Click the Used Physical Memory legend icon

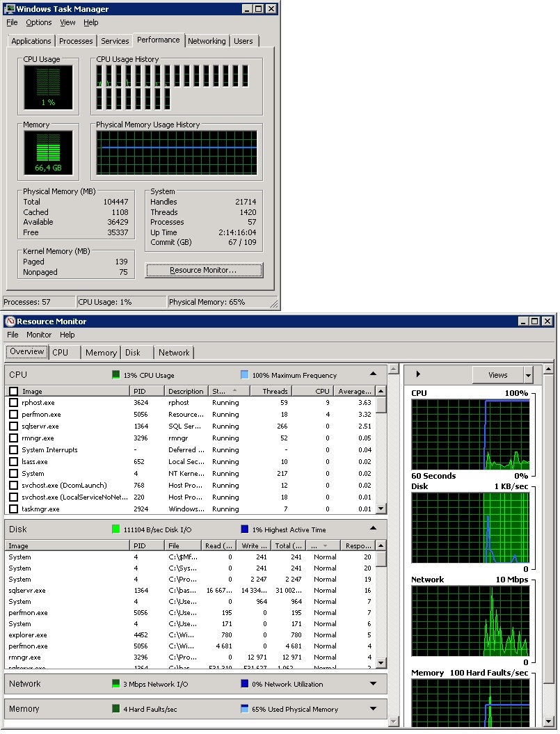pos(244,708)
